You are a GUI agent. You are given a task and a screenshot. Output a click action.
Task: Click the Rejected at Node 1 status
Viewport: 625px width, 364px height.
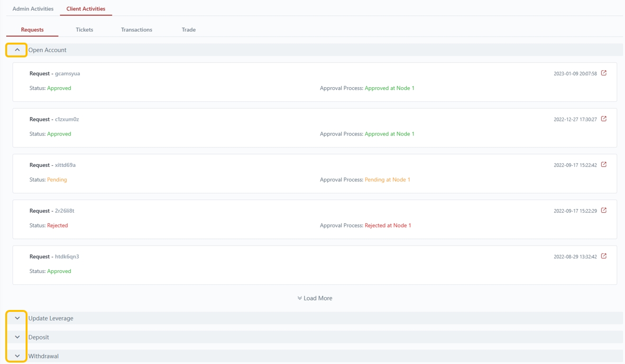tap(387, 226)
